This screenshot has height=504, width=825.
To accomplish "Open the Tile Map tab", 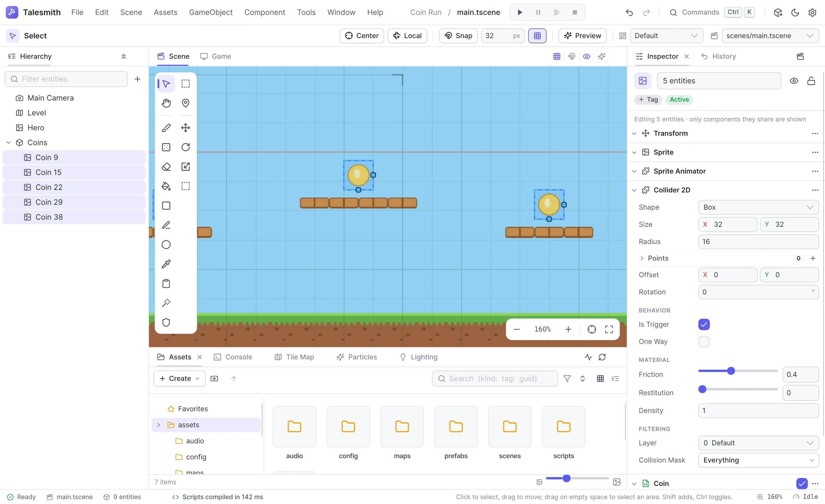I will coord(294,357).
